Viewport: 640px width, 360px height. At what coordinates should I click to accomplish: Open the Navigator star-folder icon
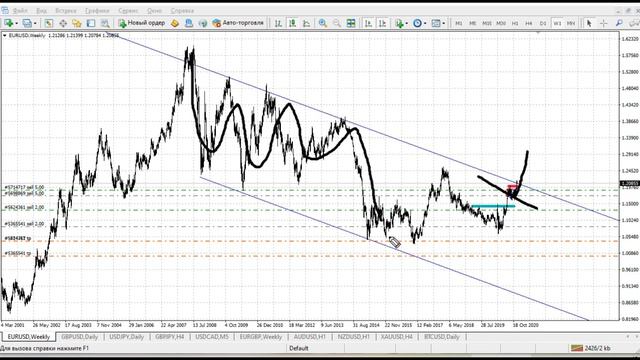click(77, 23)
